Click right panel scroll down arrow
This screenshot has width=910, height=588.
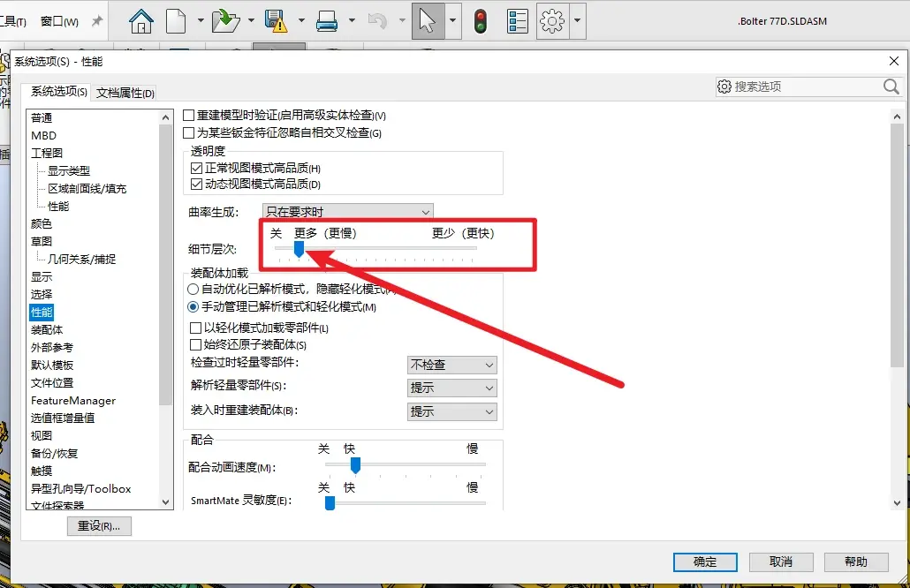click(x=898, y=502)
